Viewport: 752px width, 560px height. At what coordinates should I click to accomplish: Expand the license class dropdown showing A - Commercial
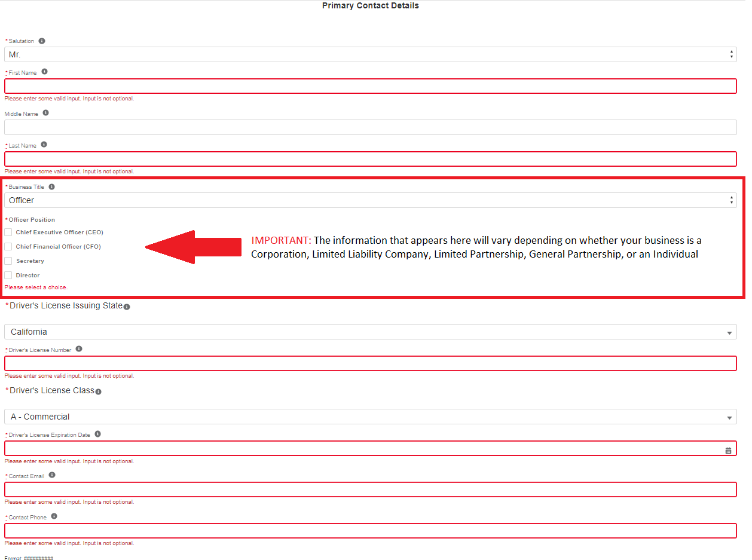(x=370, y=417)
